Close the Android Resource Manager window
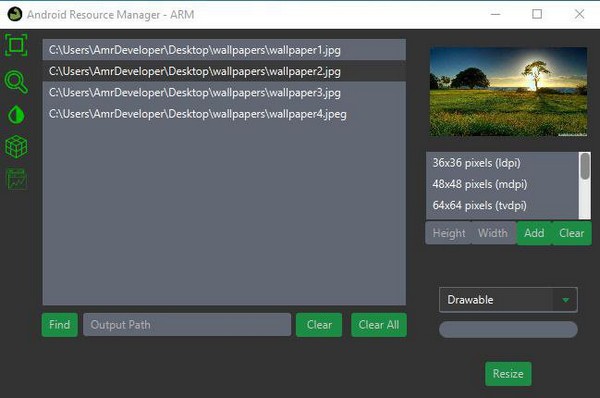The height and width of the screenshot is (398, 600). click(x=579, y=15)
